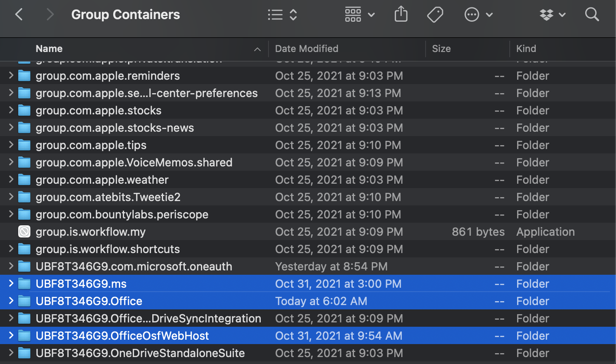Click the UBF8T346G9.Office folder icon

[x=24, y=301]
